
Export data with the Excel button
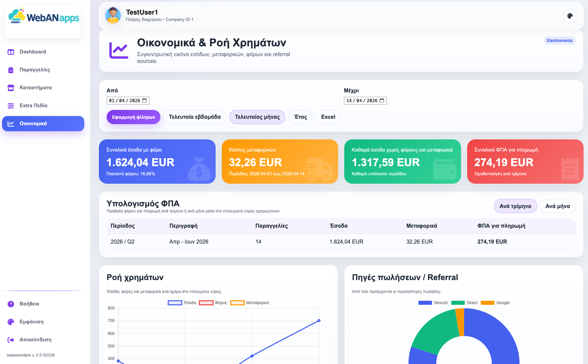pyautogui.click(x=328, y=117)
